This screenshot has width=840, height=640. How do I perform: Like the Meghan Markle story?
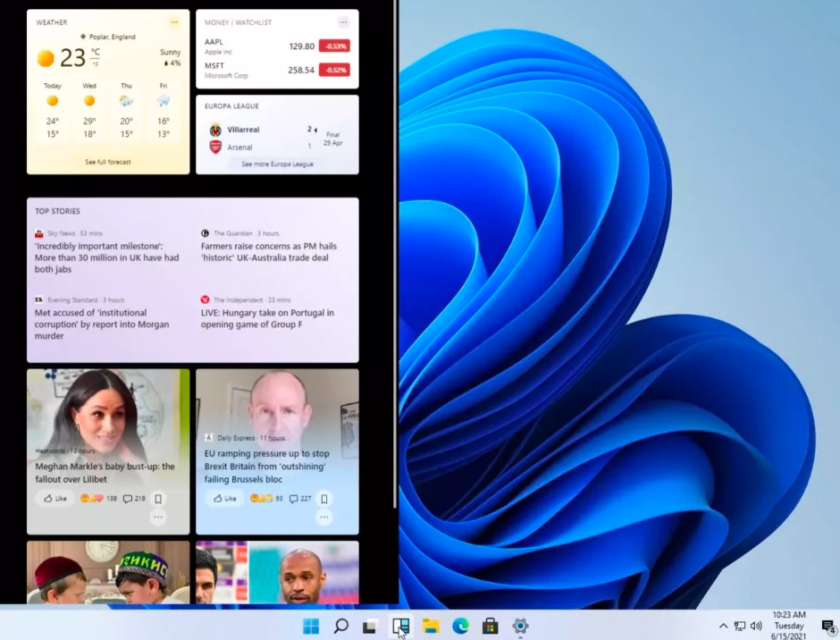pyautogui.click(x=55, y=499)
